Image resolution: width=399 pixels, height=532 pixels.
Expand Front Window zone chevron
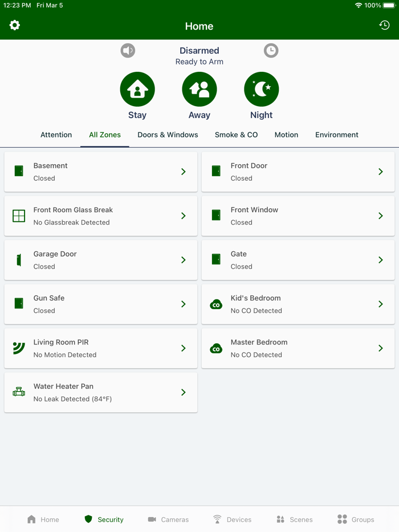click(381, 216)
